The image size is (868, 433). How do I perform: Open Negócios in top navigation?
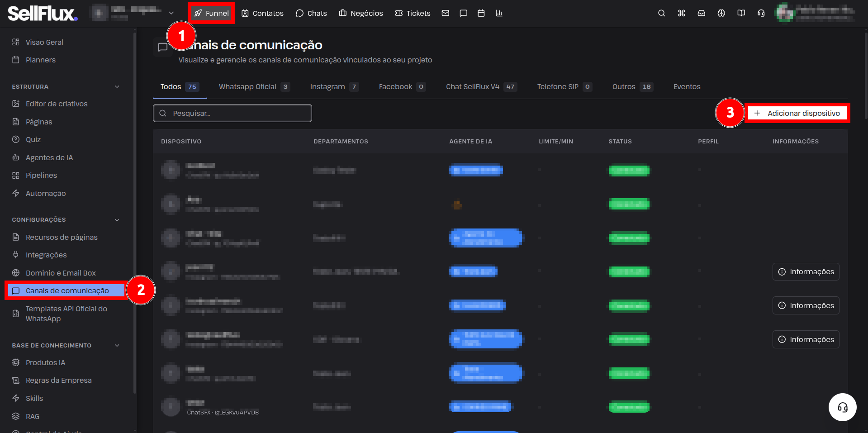point(361,13)
